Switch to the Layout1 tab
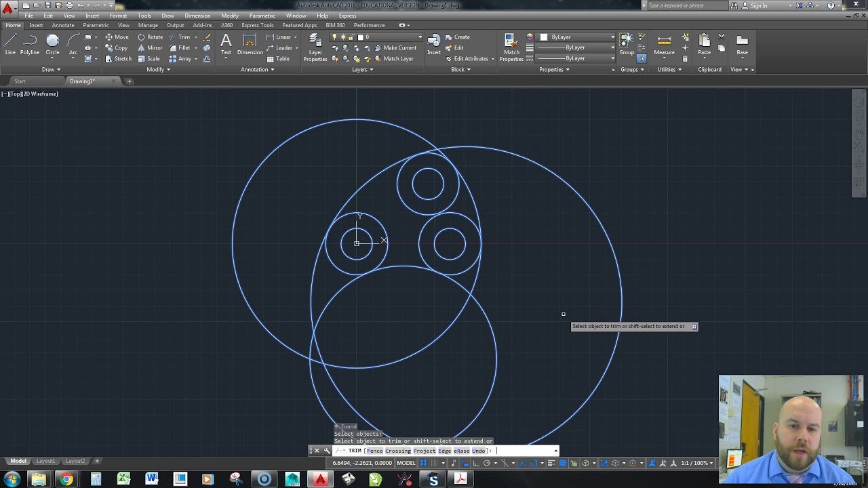Screen dimensions: 868x488 [x=45, y=461]
